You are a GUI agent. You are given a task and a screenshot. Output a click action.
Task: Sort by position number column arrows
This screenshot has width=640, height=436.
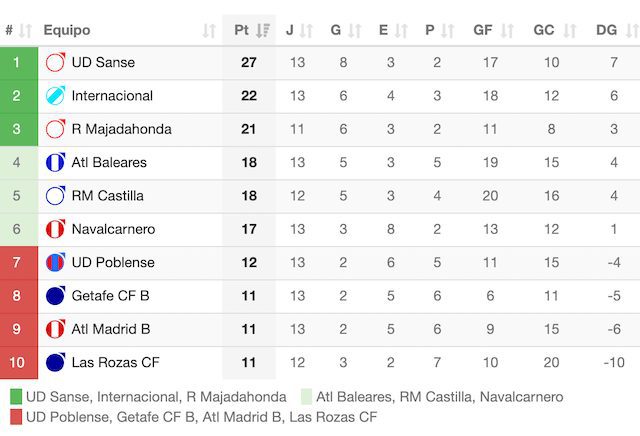[25, 31]
